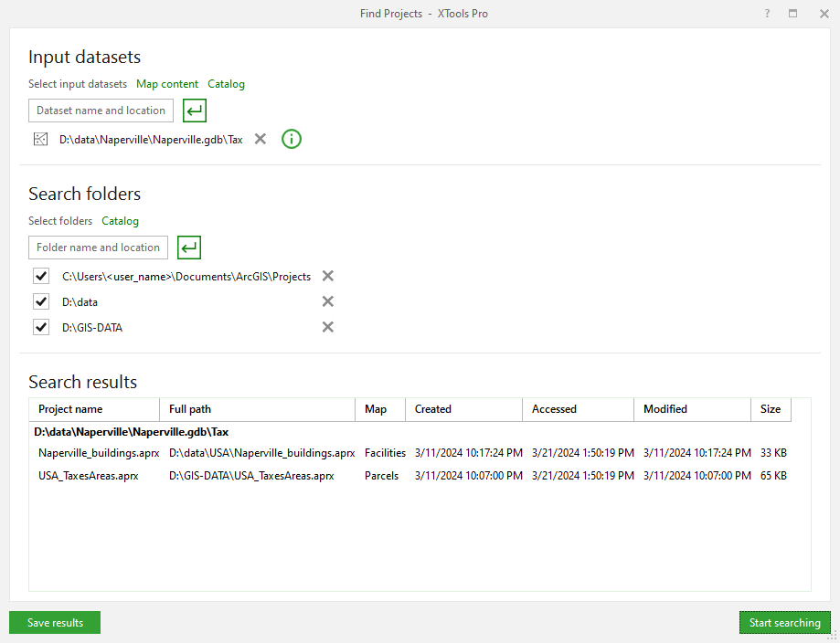
Task: Remove the D:\data search folder
Action: 328,301
